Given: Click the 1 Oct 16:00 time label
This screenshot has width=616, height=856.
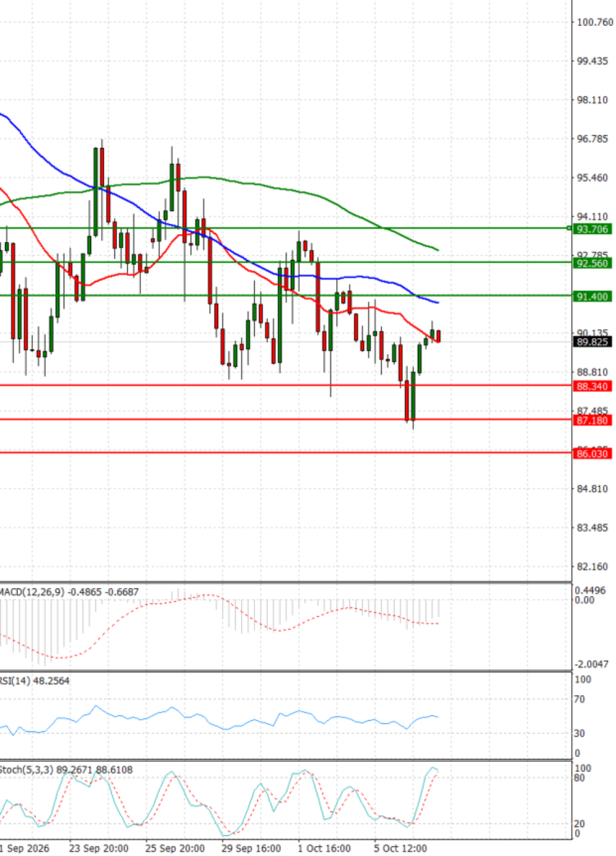Looking at the screenshot, I should tap(325, 848).
